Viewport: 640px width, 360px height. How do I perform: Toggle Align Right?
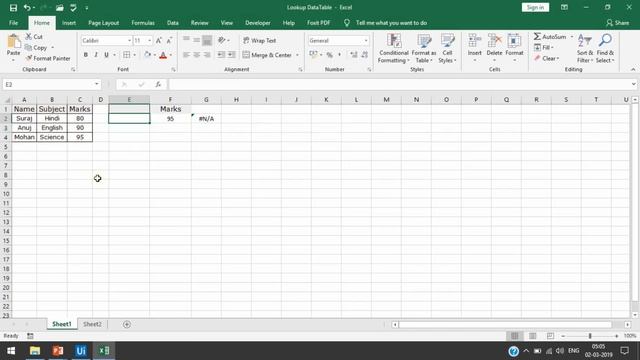207,55
